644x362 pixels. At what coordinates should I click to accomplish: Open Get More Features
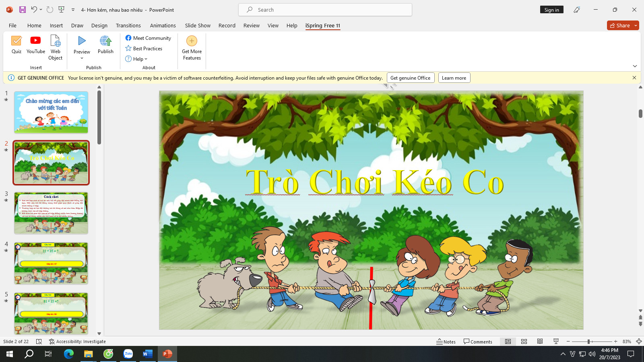click(192, 47)
